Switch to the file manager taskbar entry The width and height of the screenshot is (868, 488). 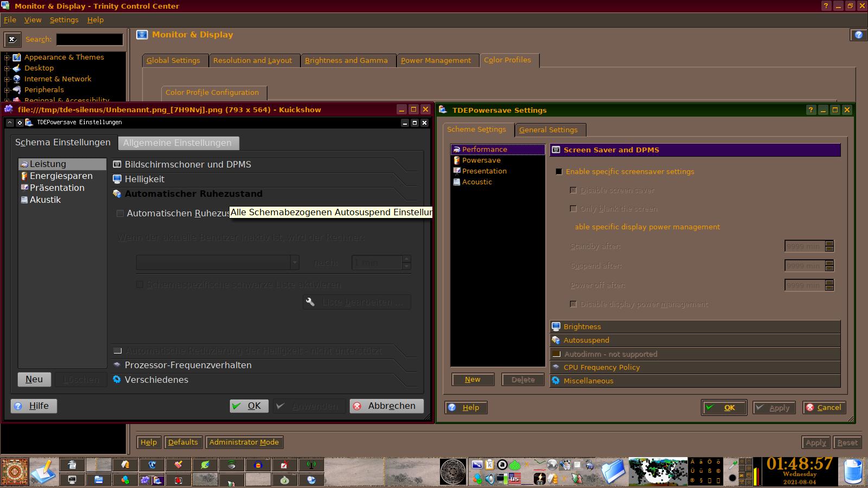[x=98, y=480]
